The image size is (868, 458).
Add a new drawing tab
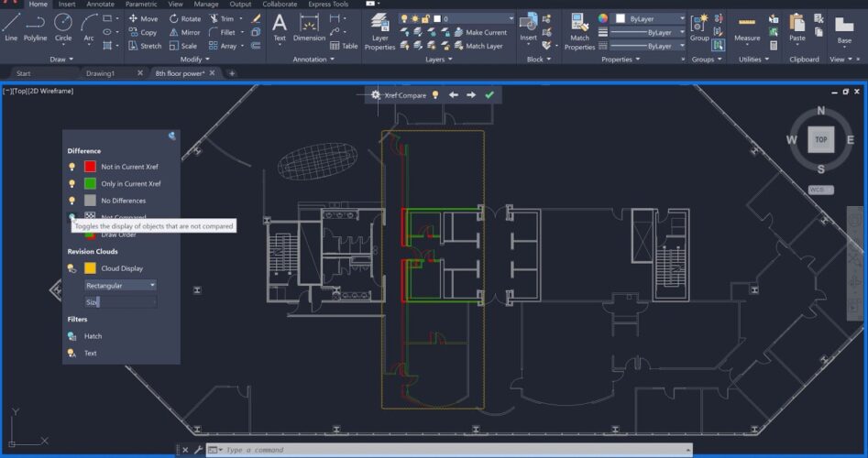pyautogui.click(x=232, y=73)
